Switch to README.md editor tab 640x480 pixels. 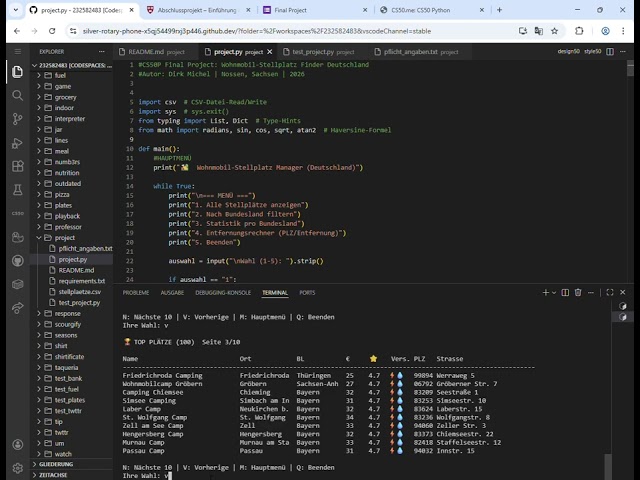point(146,51)
